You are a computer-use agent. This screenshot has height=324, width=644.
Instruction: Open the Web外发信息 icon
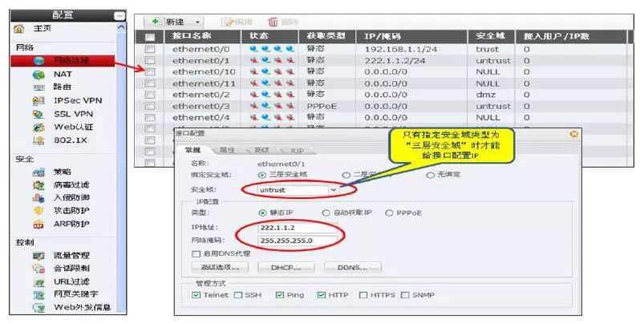tap(38, 308)
